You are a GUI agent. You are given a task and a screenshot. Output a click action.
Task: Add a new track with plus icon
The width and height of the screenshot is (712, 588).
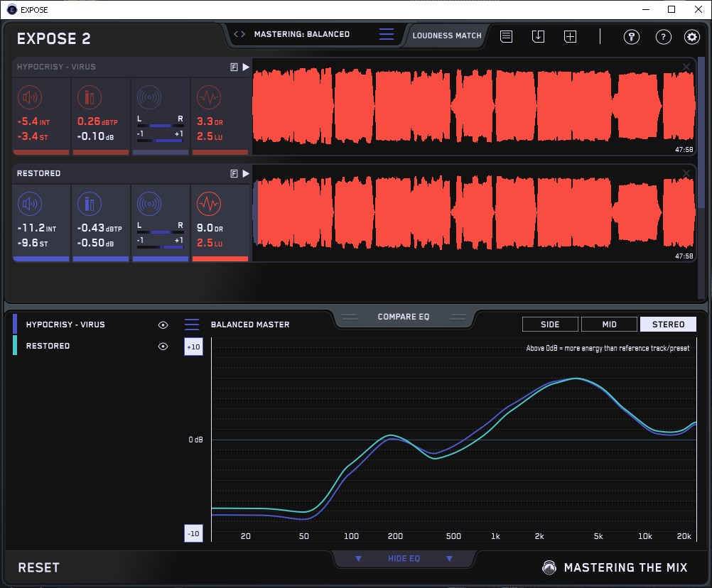570,36
